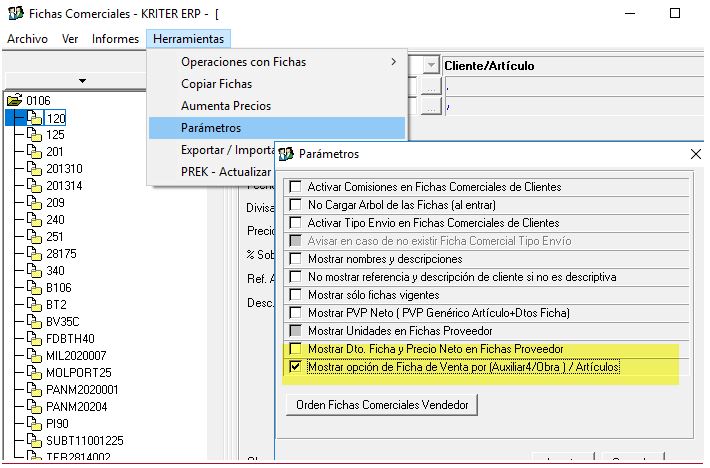The height and width of the screenshot is (468, 710).
Task: Click the Parámetros dialog title icon
Action: pos(286,154)
